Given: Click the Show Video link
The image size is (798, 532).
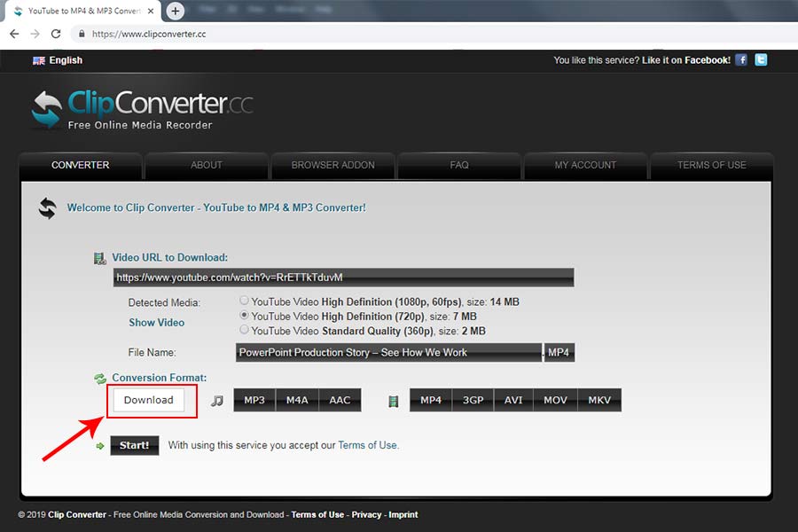Looking at the screenshot, I should coord(157,323).
